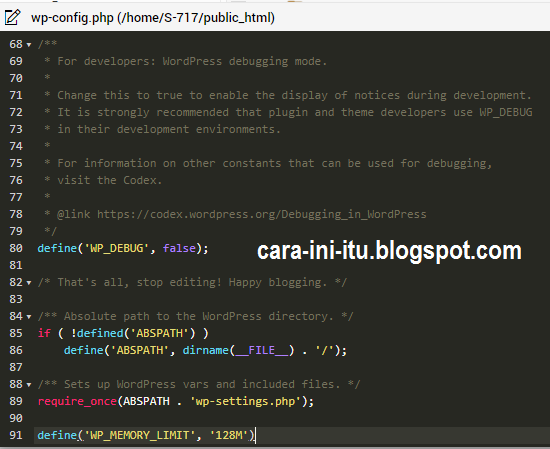Image resolution: width=550 pixels, height=449 pixels.
Task: Click the false value on line 80
Action: tap(179, 248)
